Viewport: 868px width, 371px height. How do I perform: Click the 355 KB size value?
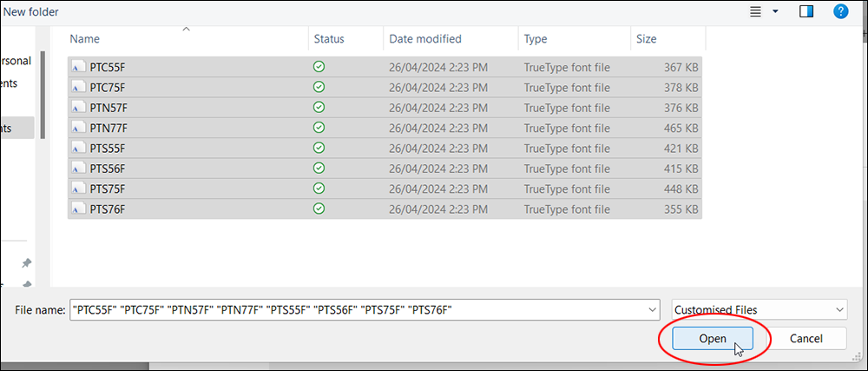(x=681, y=210)
